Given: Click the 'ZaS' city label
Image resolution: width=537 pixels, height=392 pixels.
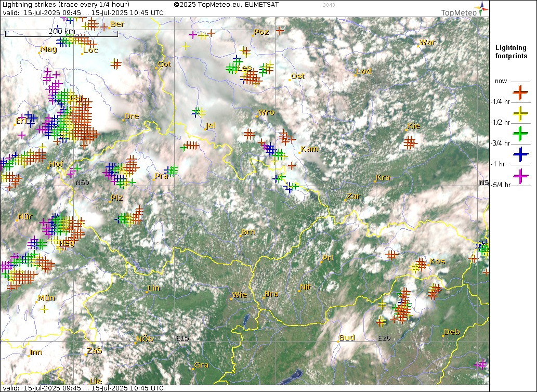Looking at the screenshot, I should (x=95, y=351).
